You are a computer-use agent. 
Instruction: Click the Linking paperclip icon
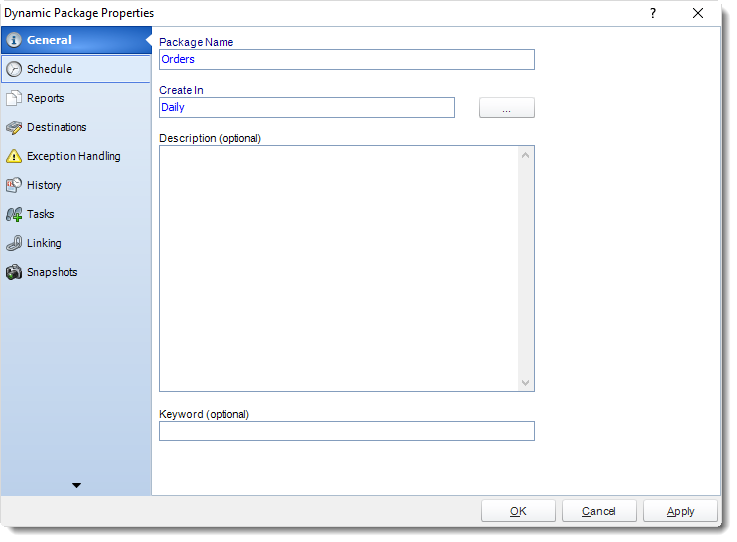(14, 244)
